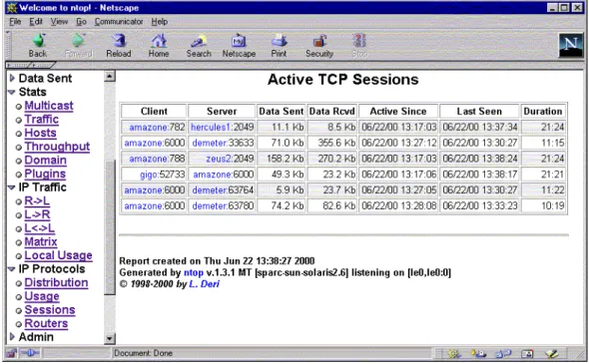Click the sidebar scrollbar thumb
This screenshot has height=364, width=589.
click(109, 227)
